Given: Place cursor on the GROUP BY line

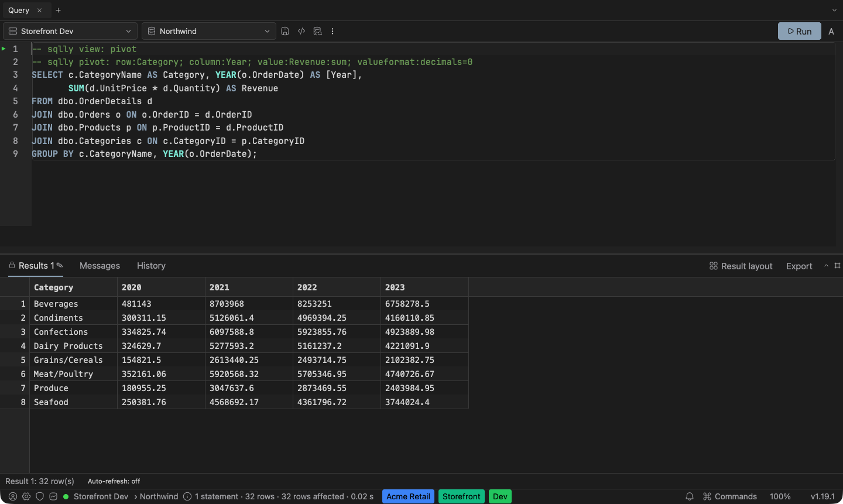Looking at the screenshot, I should tap(144, 154).
